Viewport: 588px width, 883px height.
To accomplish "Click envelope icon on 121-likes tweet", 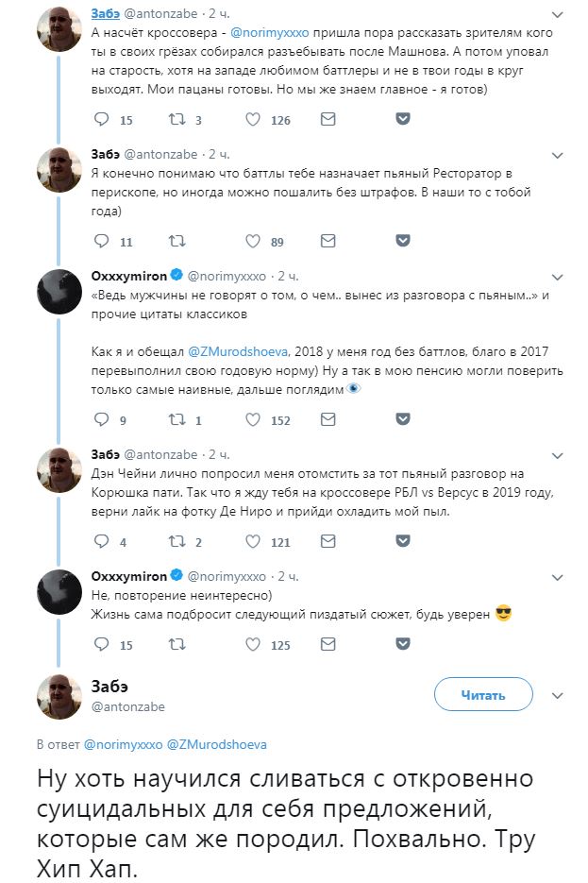I will pos(328,541).
